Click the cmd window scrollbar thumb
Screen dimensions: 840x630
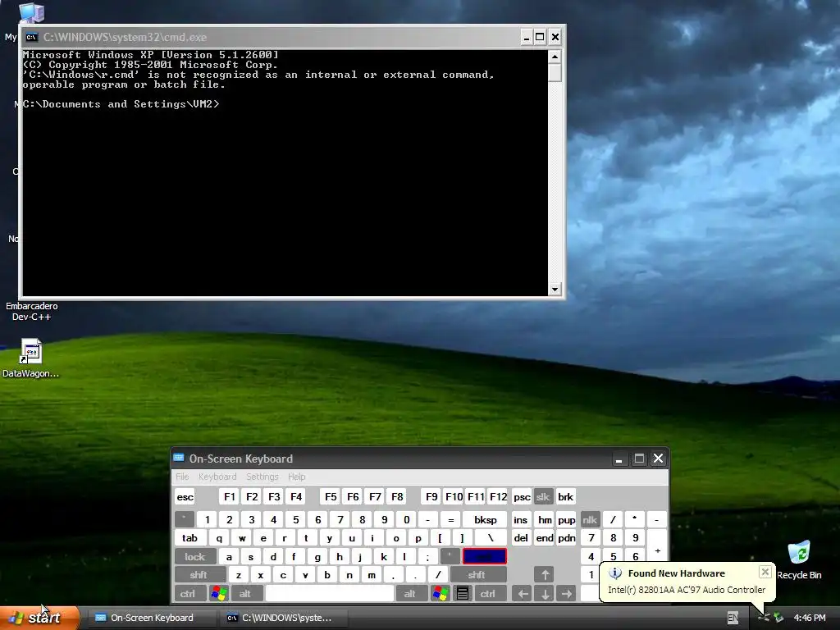555,72
